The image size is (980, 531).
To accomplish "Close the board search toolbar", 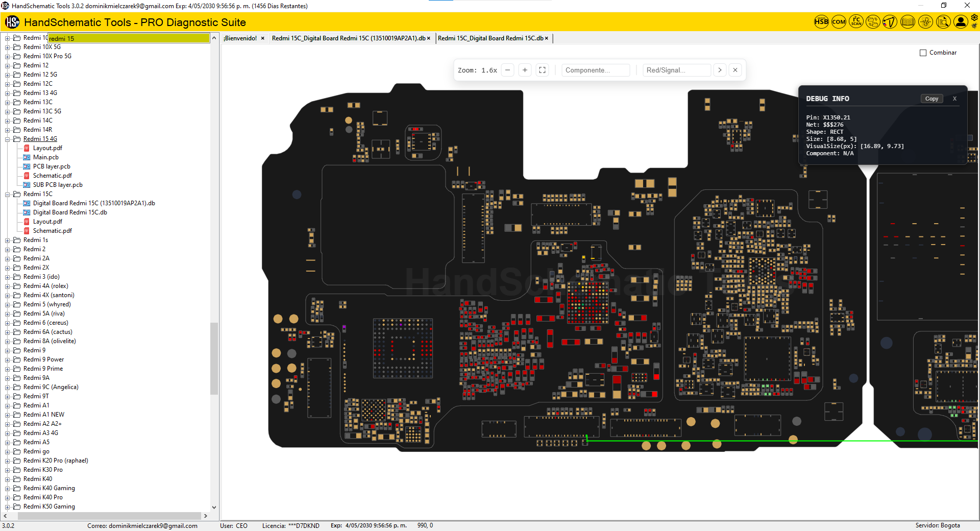I will (x=735, y=70).
